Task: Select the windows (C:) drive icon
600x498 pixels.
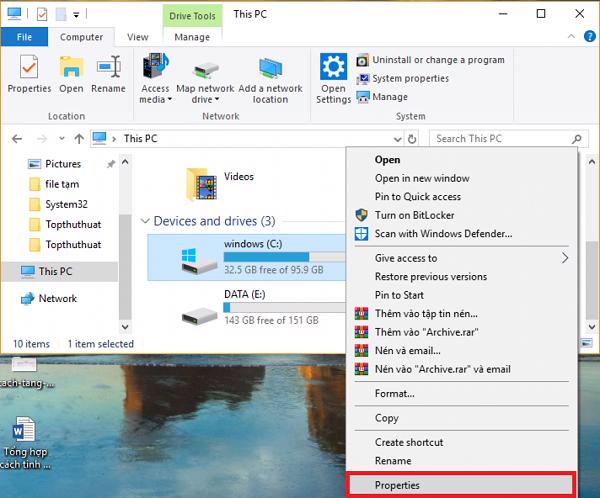Action: point(191,258)
